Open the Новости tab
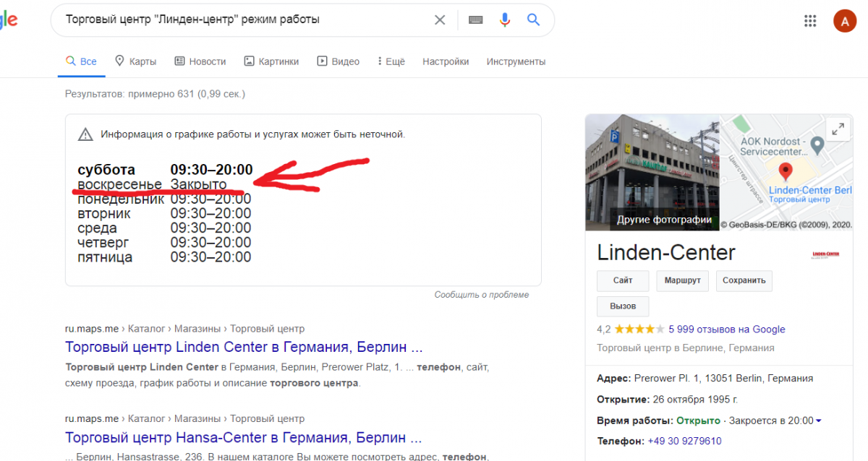Viewport: 868px width, 461px height. pos(200,61)
